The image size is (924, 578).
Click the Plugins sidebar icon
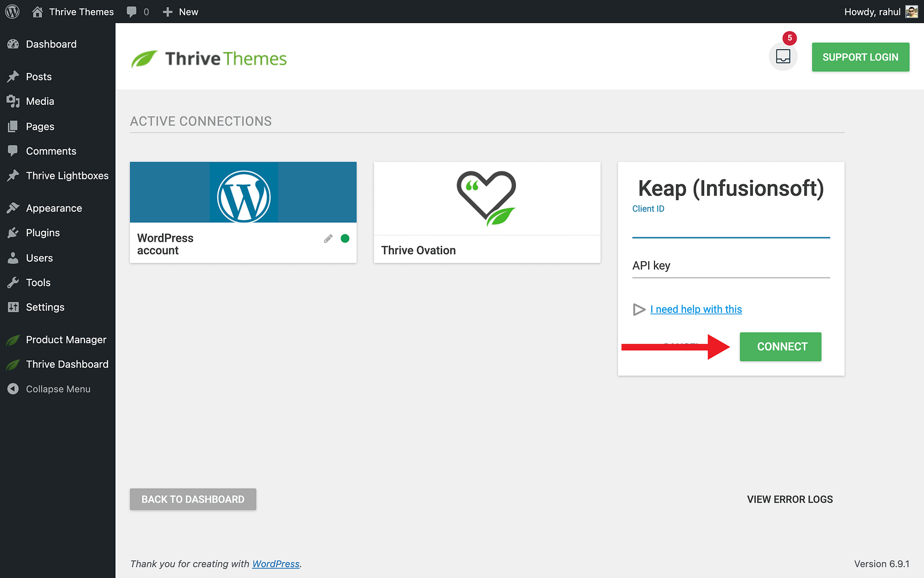point(13,233)
